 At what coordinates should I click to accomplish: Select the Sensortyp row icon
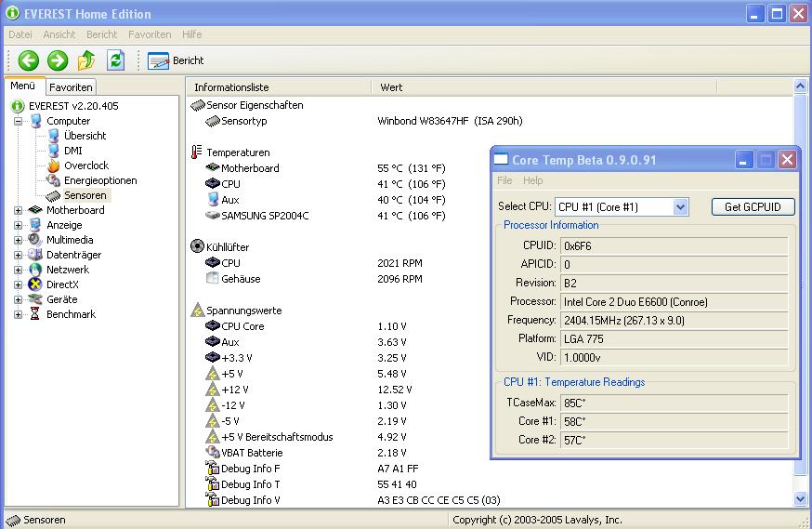click(x=213, y=121)
